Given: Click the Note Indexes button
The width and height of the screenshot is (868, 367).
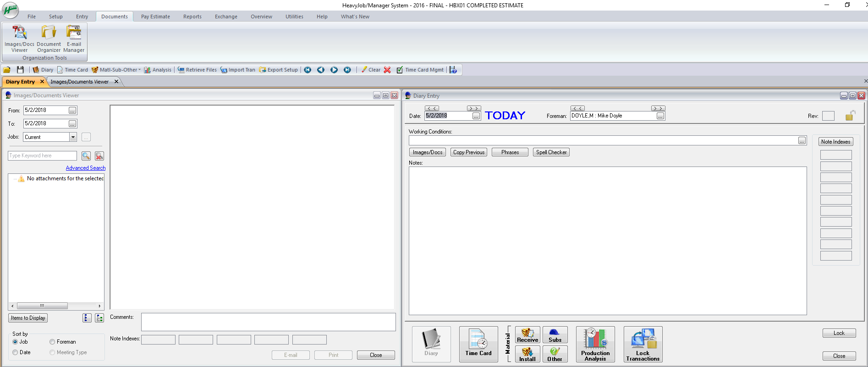Looking at the screenshot, I should coord(835,142).
